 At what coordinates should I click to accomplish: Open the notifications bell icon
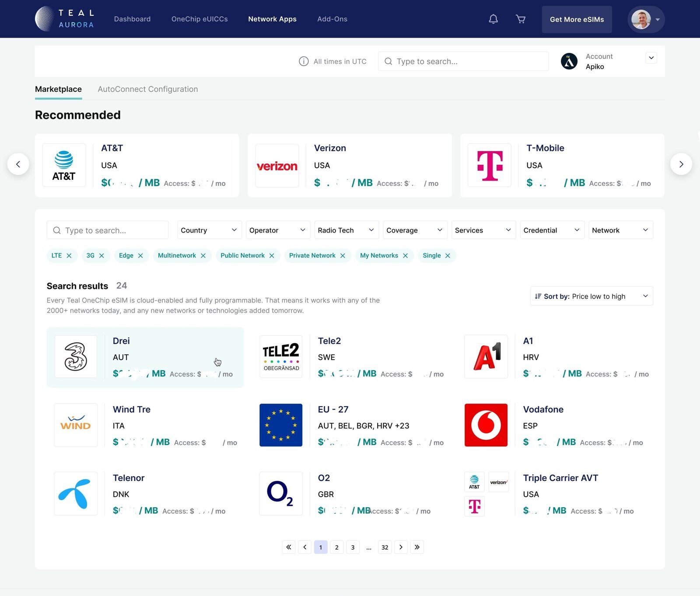point(493,19)
